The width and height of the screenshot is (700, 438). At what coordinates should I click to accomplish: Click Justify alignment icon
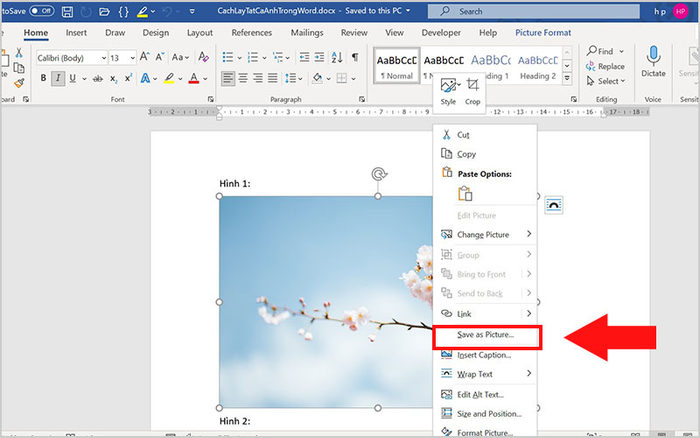pos(273,79)
